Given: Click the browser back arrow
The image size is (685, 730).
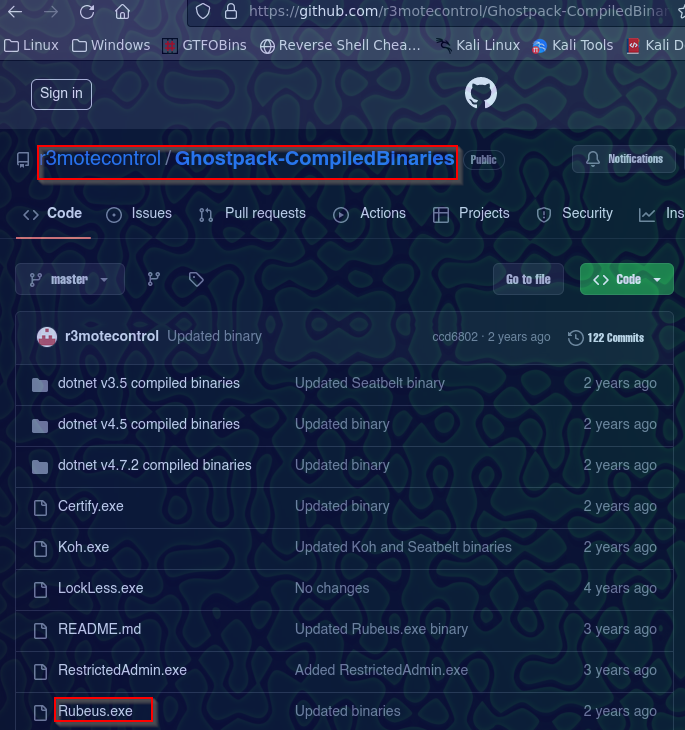Looking at the screenshot, I should click(x=13, y=12).
